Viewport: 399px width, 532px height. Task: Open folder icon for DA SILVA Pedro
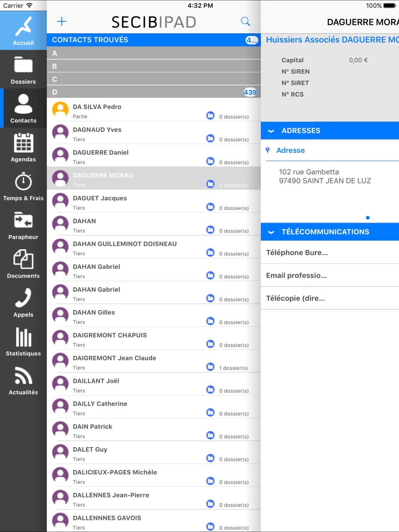211,116
